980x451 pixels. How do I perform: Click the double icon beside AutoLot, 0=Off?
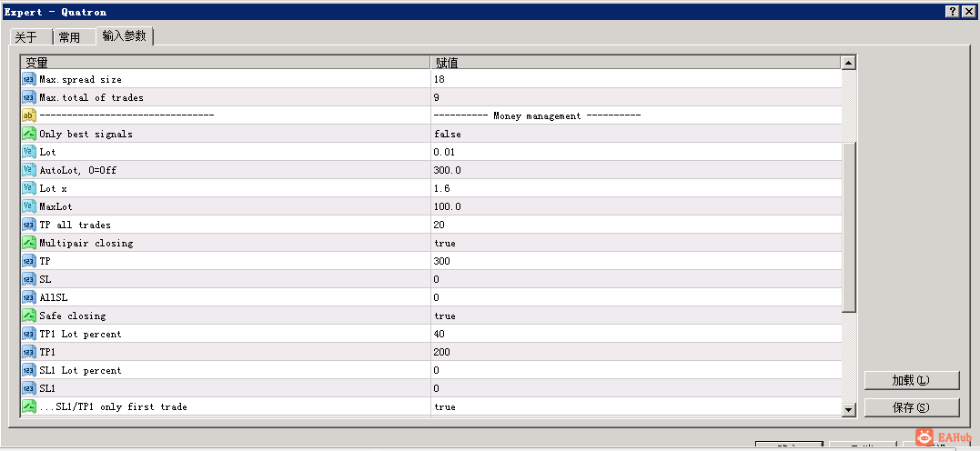(x=29, y=170)
